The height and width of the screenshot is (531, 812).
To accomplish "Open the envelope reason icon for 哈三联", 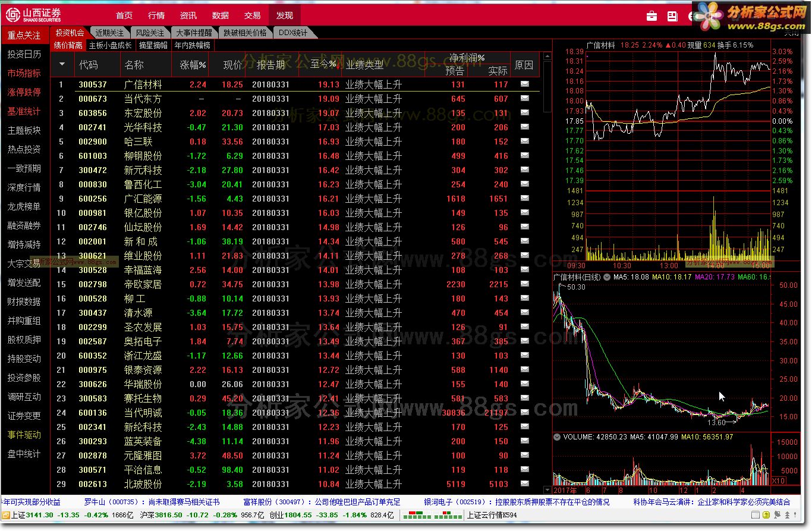I will point(524,142).
